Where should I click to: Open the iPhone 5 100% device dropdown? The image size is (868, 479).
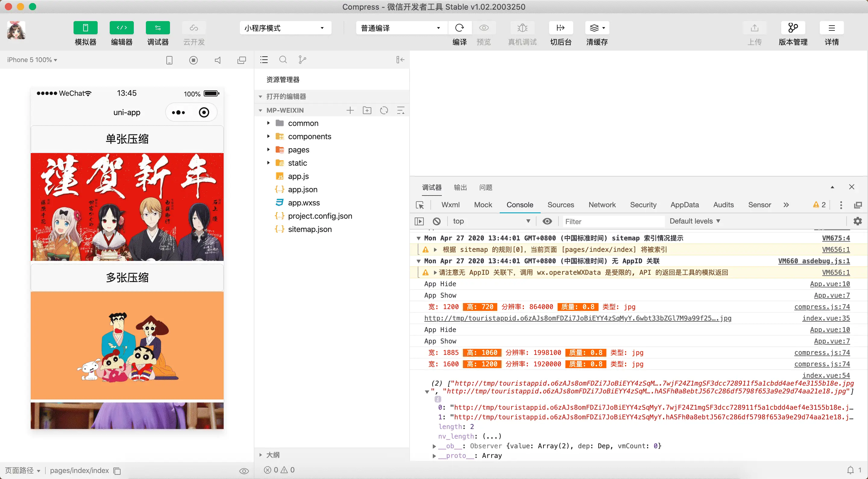[x=32, y=60]
